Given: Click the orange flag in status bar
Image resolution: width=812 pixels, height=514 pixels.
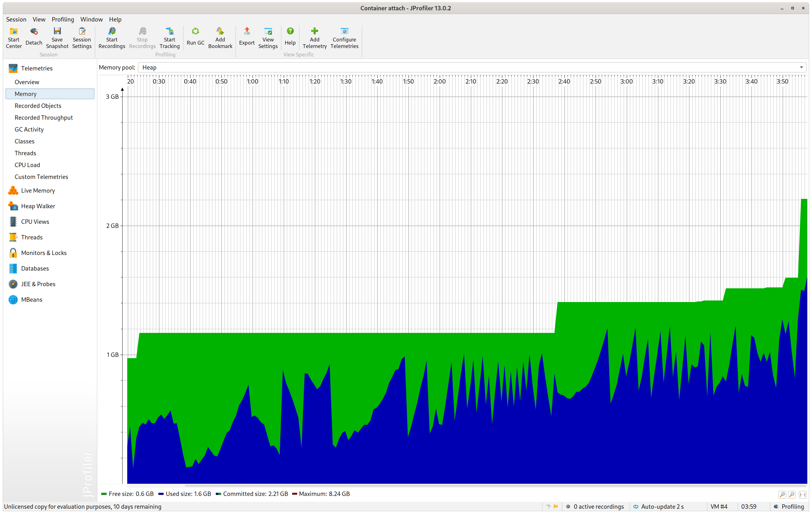Looking at the screenshot, I should coord(556,506).
